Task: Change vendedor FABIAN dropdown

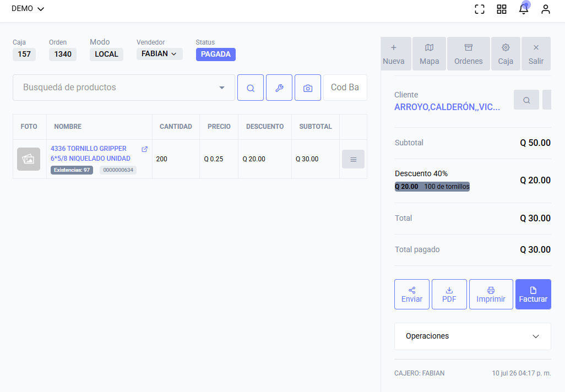Action: click(x=159, y=54)
